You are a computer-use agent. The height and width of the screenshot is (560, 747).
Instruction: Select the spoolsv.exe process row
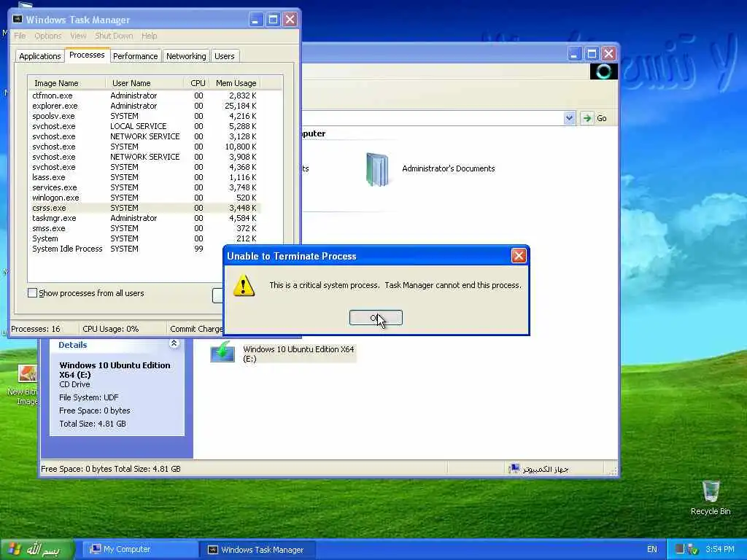tap(144, 116)
